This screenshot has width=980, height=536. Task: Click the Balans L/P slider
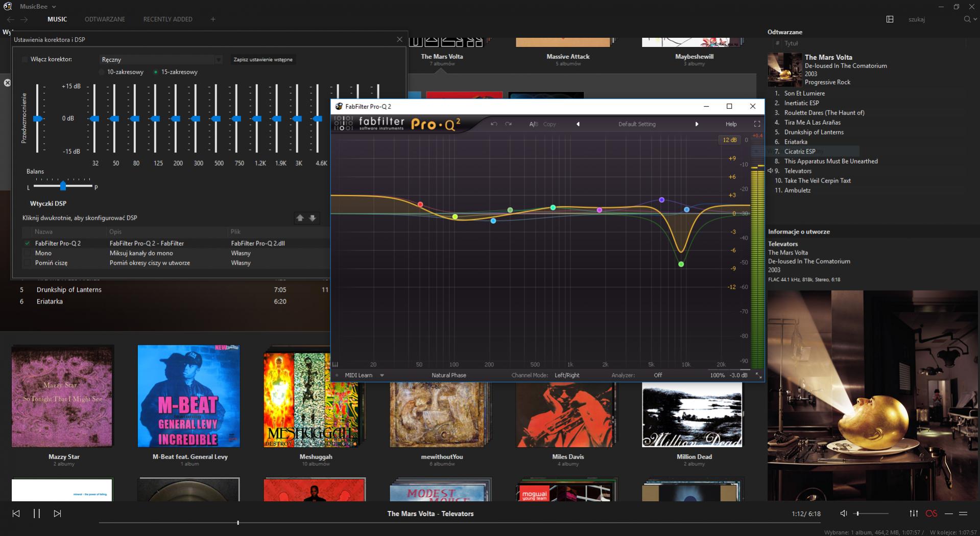pos(62,185)
